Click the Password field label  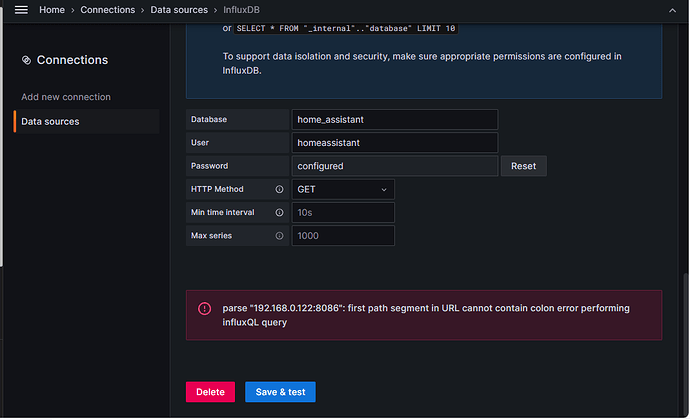click(209, 166)
